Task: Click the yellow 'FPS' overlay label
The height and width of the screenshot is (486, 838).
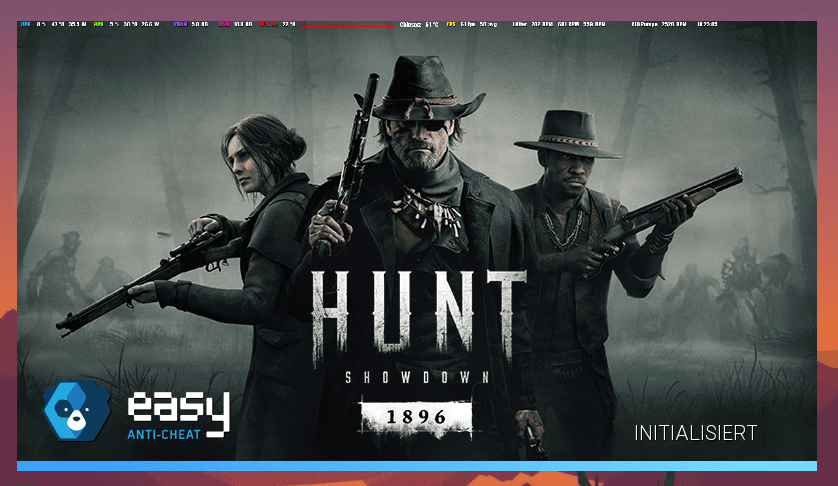Action: [x=451, y=25]
